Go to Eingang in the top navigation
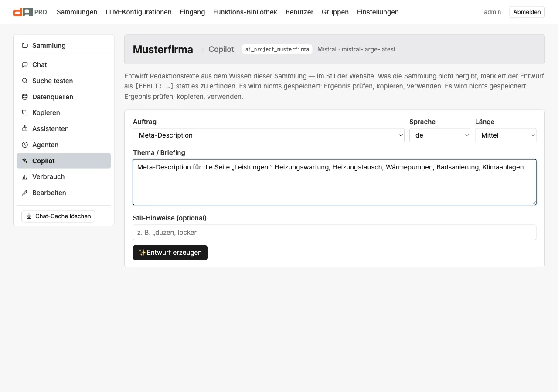The width and height of the screenshot is (558, 392). click(x=192, y=12)
